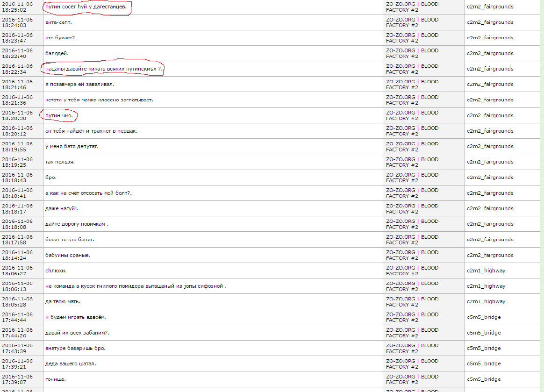
Task: Click the 'кто бухает?' chat message
Action: pos(61,38)
